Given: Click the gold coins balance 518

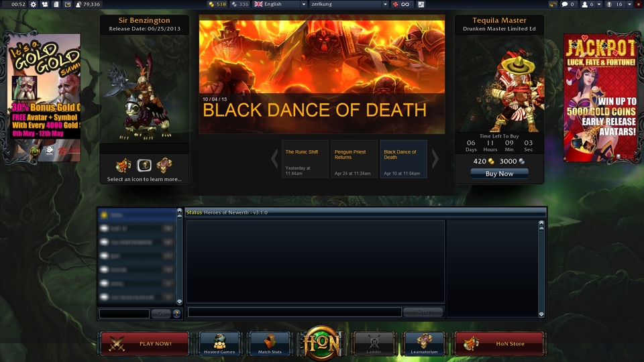Looking at the screenshot, I should pos(217,4).
